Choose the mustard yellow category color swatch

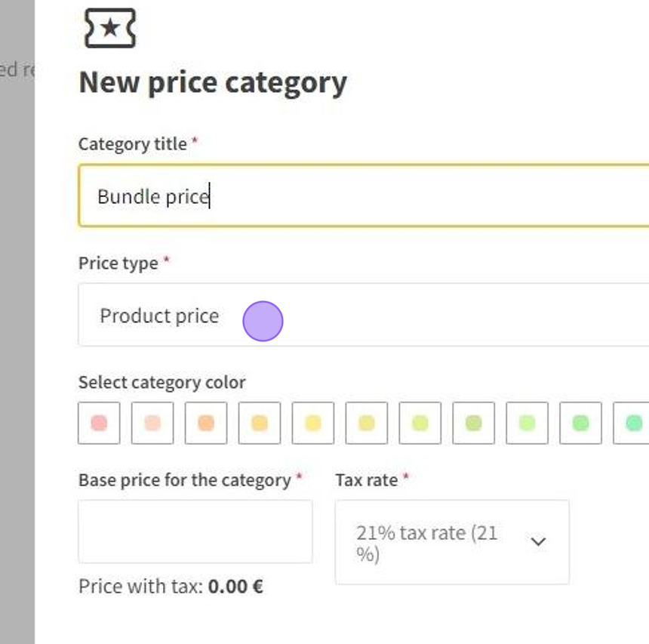point(367,423)
